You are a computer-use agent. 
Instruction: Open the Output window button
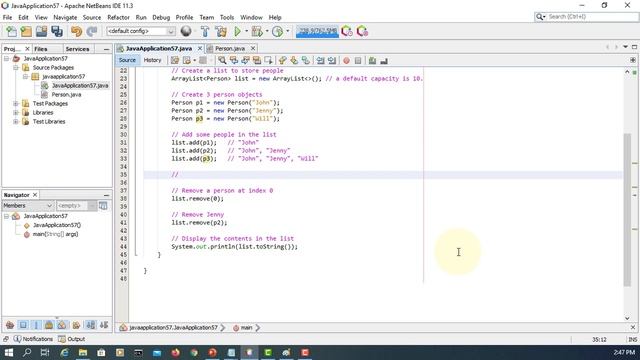[72, 339]
